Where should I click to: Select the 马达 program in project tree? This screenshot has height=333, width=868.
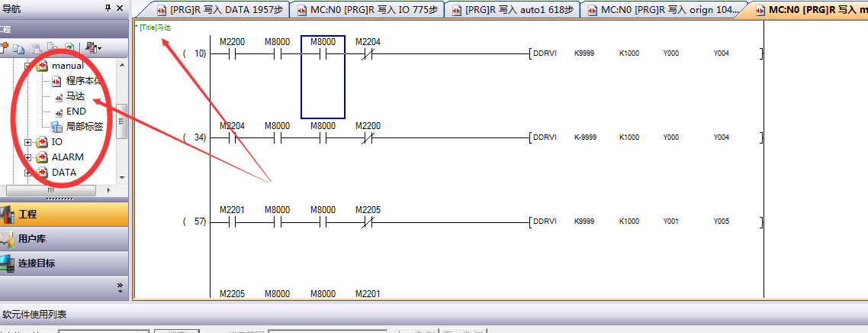coord(75,96)
